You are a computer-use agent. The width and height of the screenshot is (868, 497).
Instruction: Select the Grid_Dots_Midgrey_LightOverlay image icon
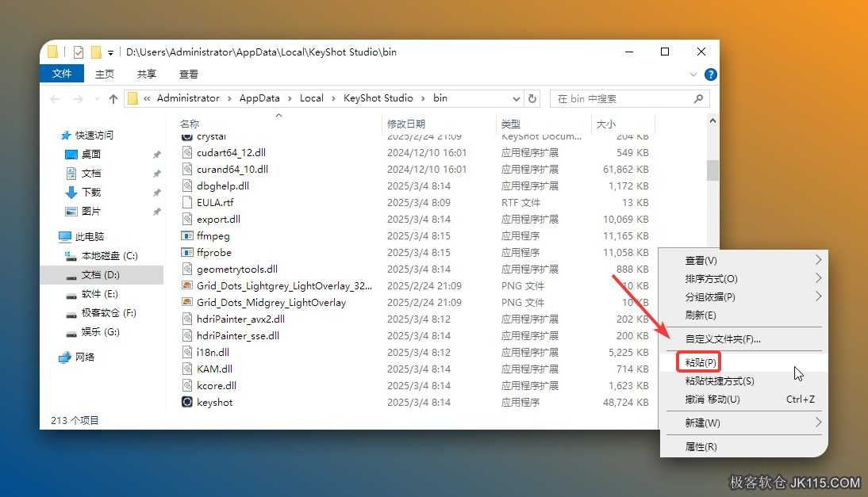pos(187,303)
